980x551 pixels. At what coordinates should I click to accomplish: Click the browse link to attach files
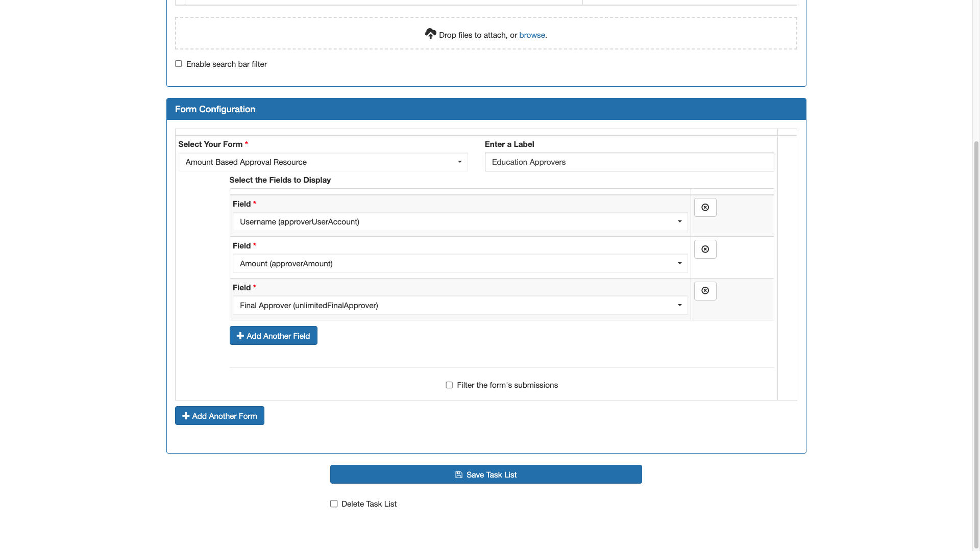pos(532,35)
